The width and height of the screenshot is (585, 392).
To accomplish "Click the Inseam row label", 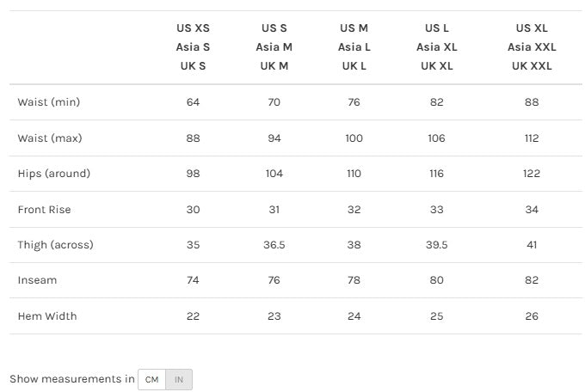I will [37, 280].
